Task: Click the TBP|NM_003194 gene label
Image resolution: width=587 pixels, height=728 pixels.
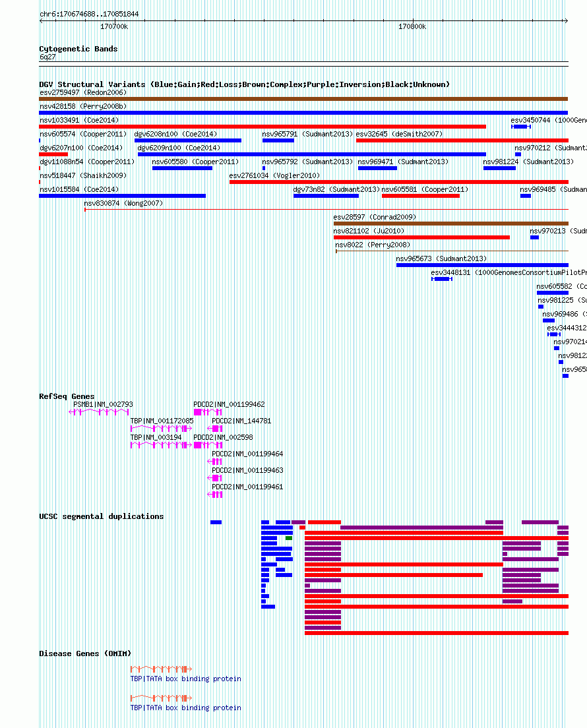Action: click(x=156, y=437)
